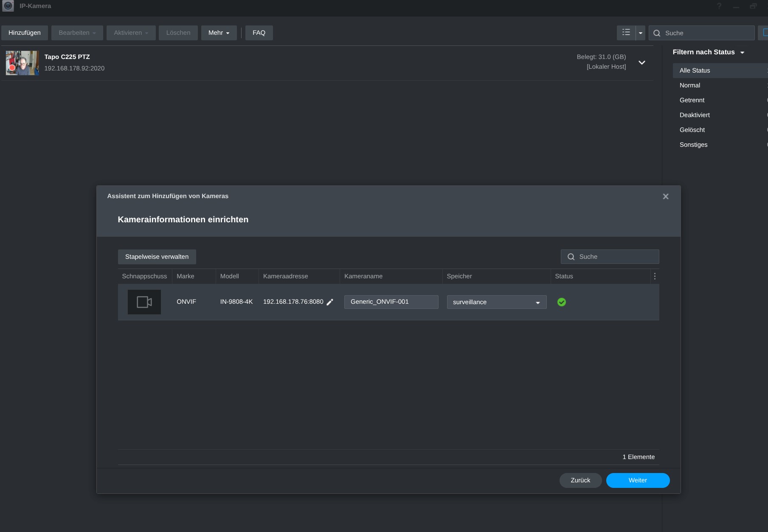Open the help question mark icon
Viewport: 768px width, 532px height.
719,6
